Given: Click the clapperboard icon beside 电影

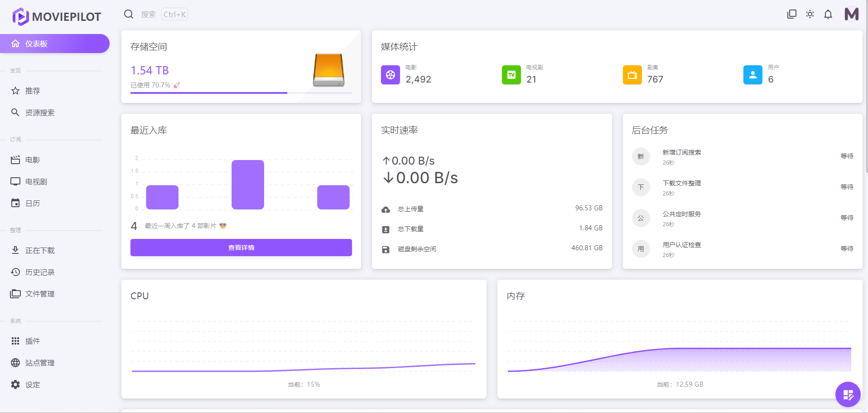Looking at the screenshot, I should tap(15, 160).
